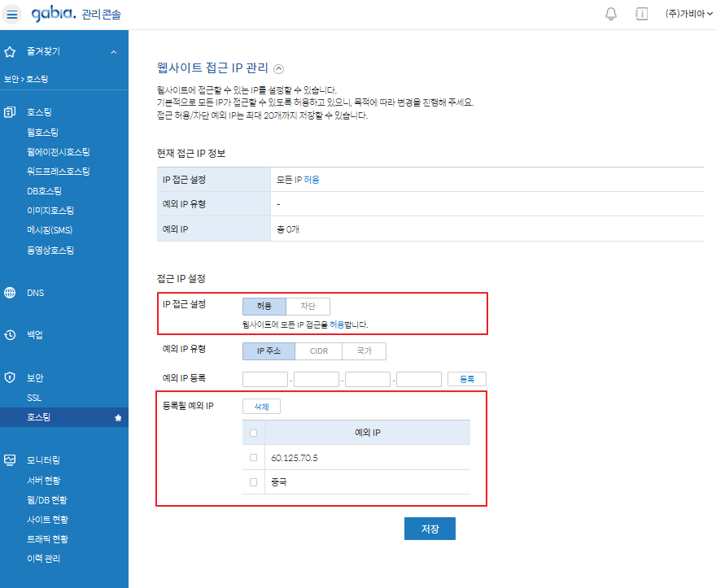This screenshot has width=716, height=588.
Task: Open the info document icon in header
Action: (641, 15)
